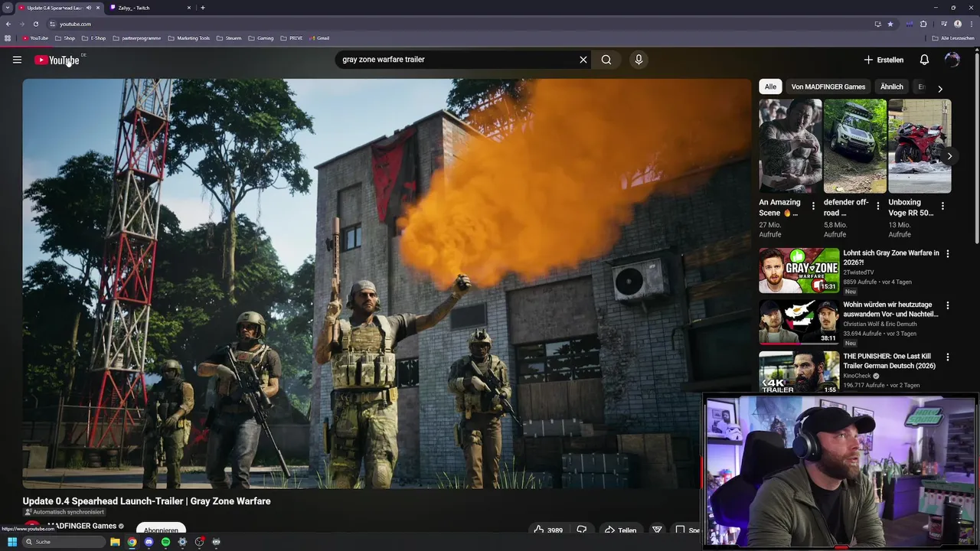Open the YouTube guide hamburger menu

tap(17, 60)
